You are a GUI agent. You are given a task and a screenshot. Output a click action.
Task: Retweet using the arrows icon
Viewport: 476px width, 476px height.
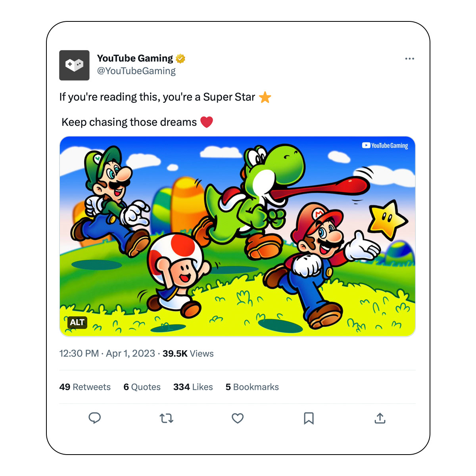pos(166,418)
